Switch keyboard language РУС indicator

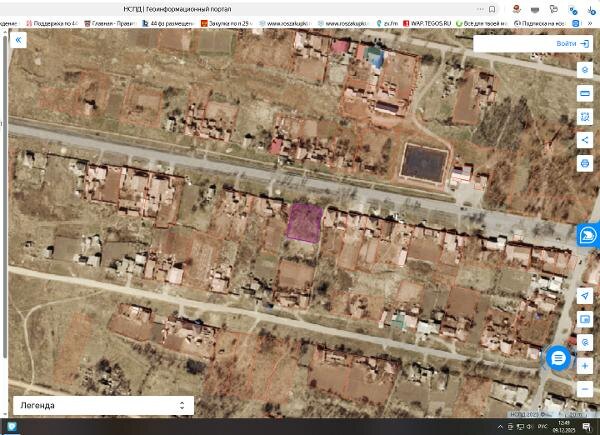(542, 427)
